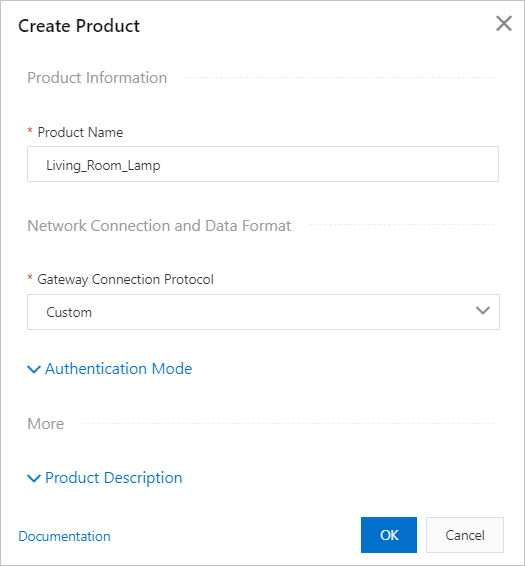This screenshot has width=525, height=566.
Task: Confirm product creation with OK button
Action: click(x=389, y=535)
